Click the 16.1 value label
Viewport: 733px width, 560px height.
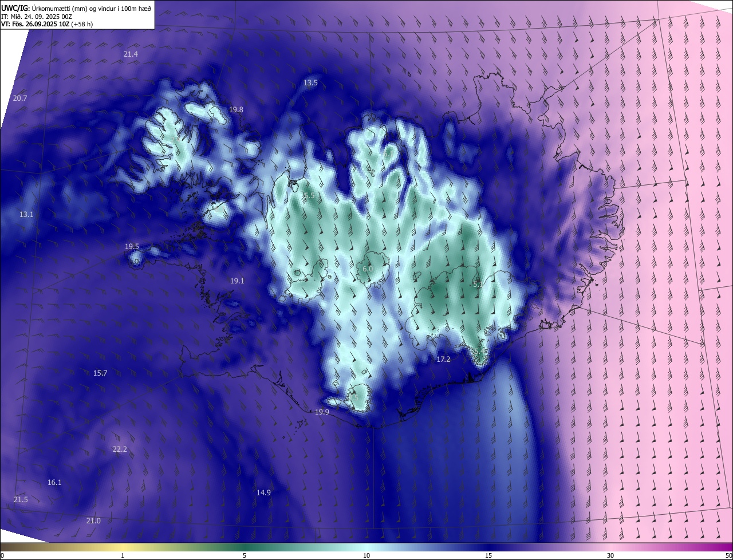tap(54, 483)
